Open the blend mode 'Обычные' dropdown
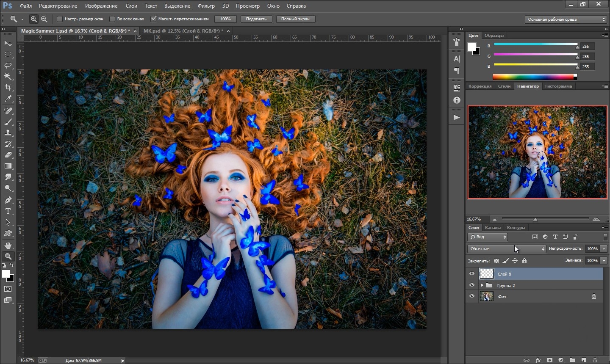The width and height of the screenshot is (610, 364). (507, 249)
